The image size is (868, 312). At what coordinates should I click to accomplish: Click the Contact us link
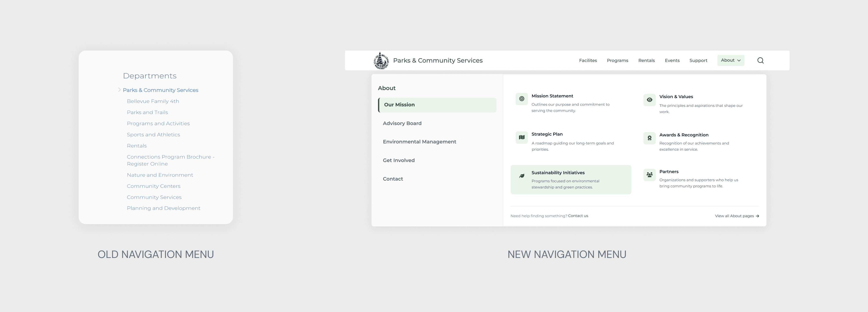click(578, 216)
